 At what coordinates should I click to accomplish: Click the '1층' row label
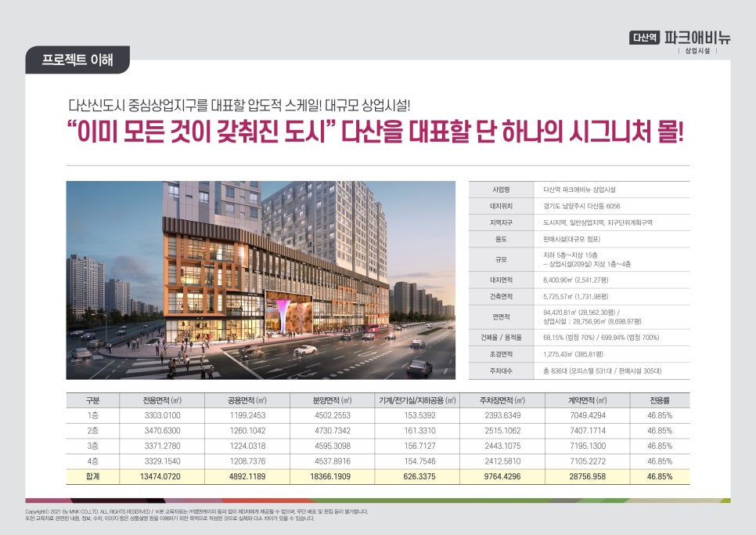[92, 415]
